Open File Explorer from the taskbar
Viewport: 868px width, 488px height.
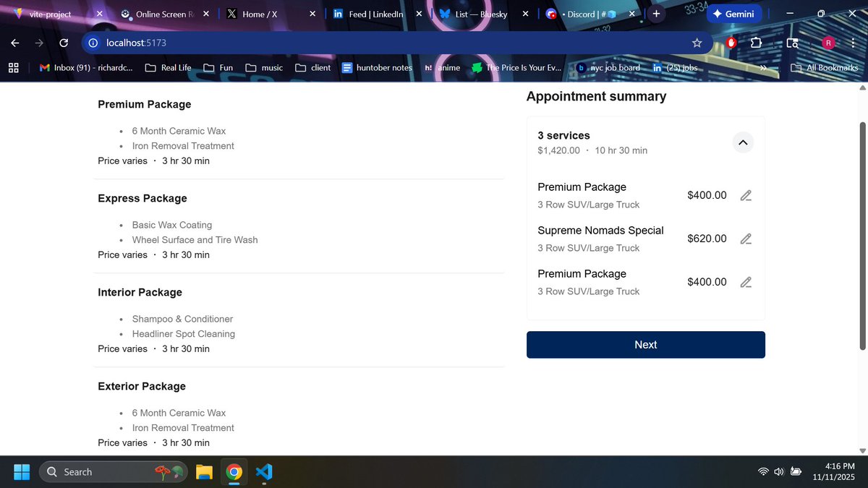204,472
